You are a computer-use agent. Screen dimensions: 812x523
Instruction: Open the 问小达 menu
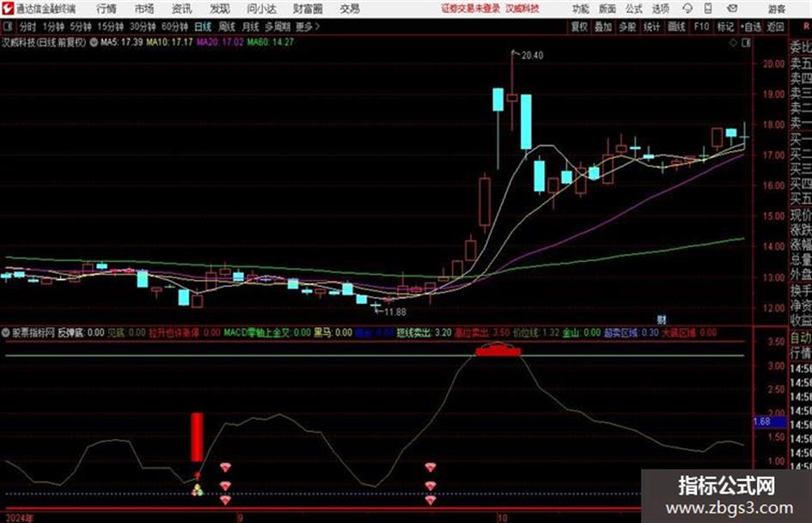pos(261,9)
